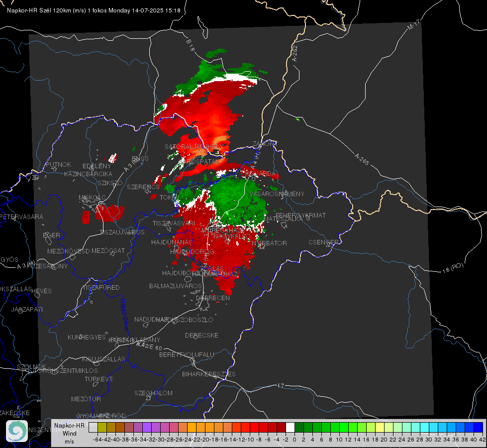Click the MEZOTUR town label
The image size is (487, 448).
pos(86,399)
